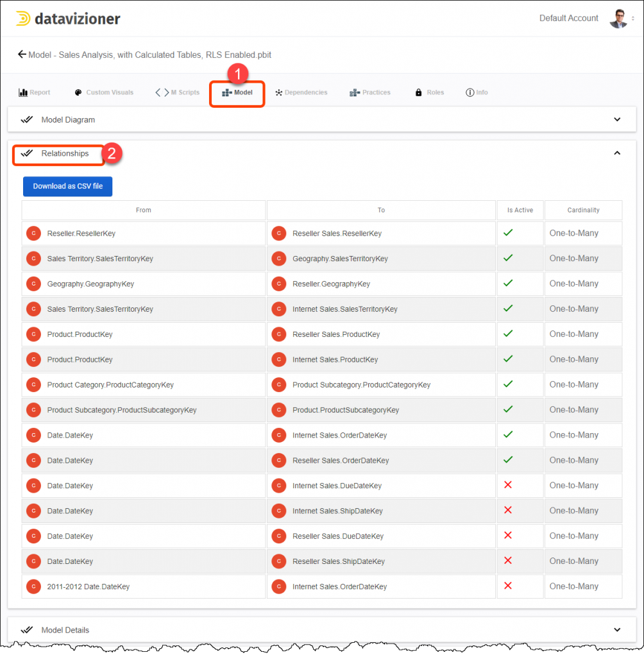Click the Is Active column header

coord(520,210)
